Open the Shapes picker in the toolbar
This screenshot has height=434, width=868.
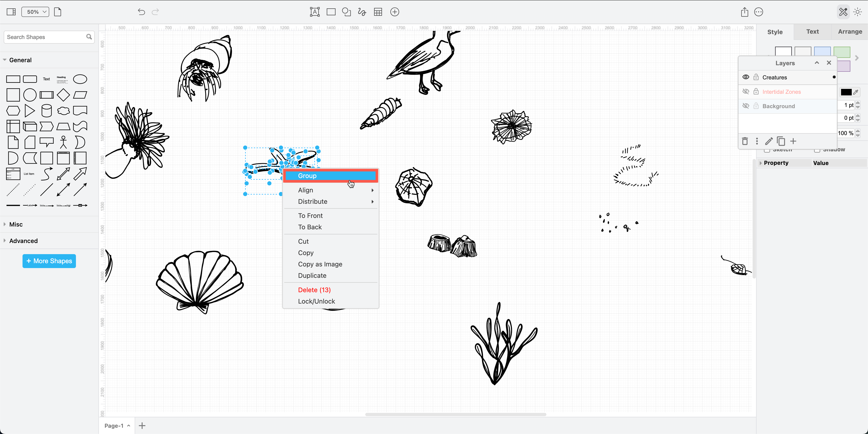pyautogui.click(x=346, y=12)
